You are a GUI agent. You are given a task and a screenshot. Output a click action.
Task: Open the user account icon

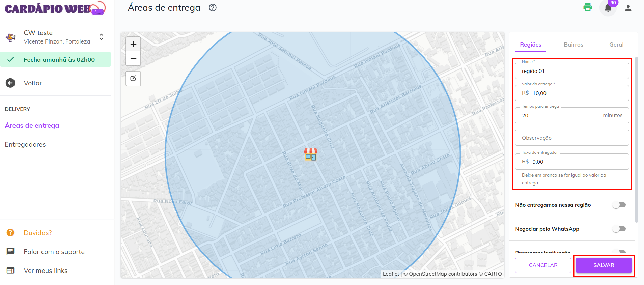[x=628, y=8]
